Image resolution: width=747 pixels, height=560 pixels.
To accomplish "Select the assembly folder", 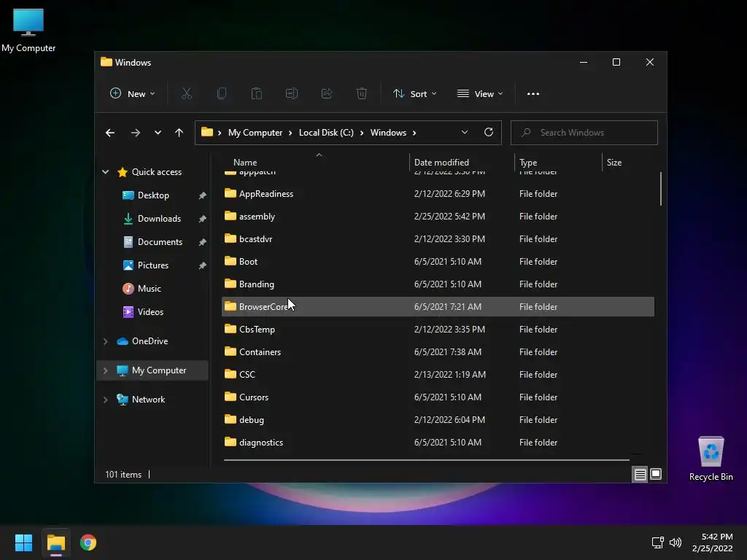I will [x=438, y=216].
